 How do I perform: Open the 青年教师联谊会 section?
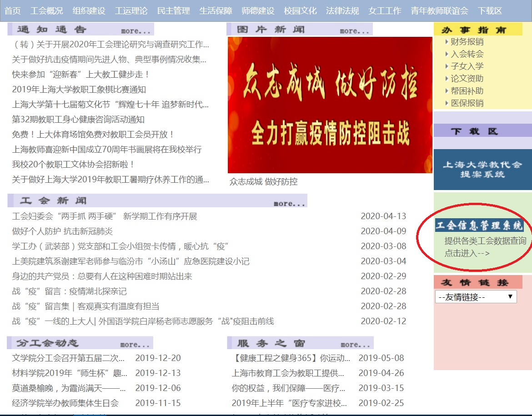click(x=439, y=10)
